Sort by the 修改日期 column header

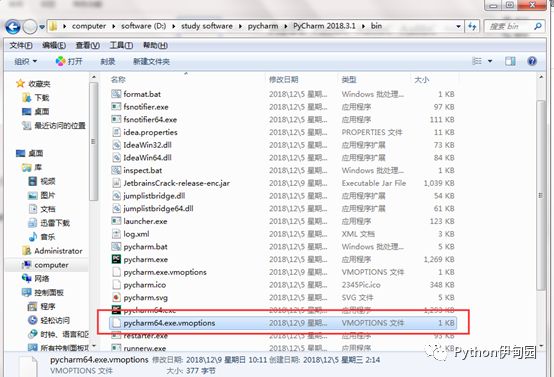click(284, 80)
